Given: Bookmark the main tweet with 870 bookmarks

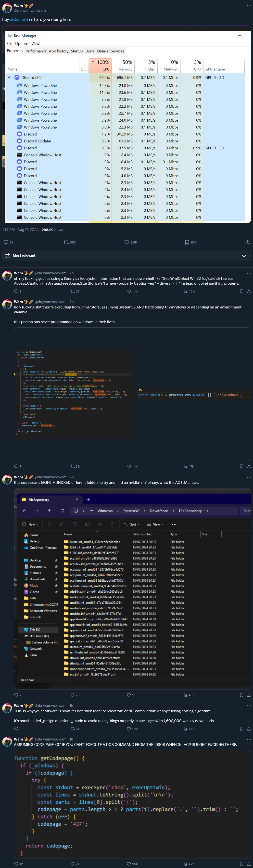Looking at the screenshot, I should click(191, 242).
